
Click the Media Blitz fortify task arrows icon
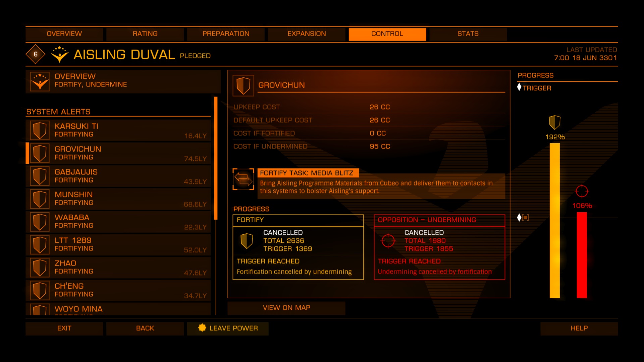coord(243,179)
